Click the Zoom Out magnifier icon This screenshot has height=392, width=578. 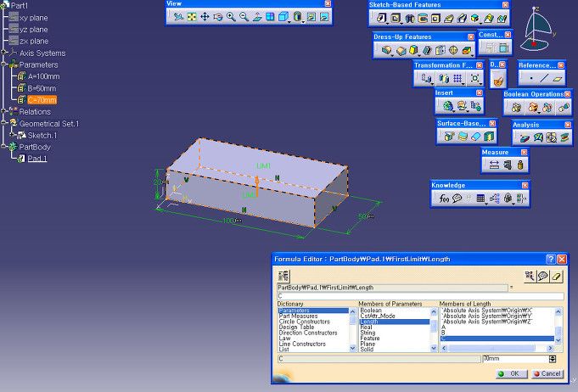click(244, 17)
